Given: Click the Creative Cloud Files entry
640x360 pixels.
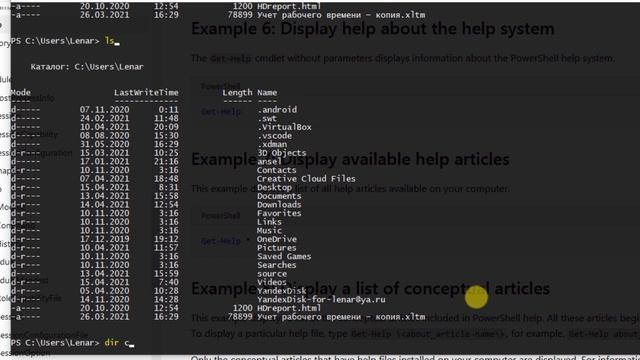Looking at the screenshot, I should [306, 179].
